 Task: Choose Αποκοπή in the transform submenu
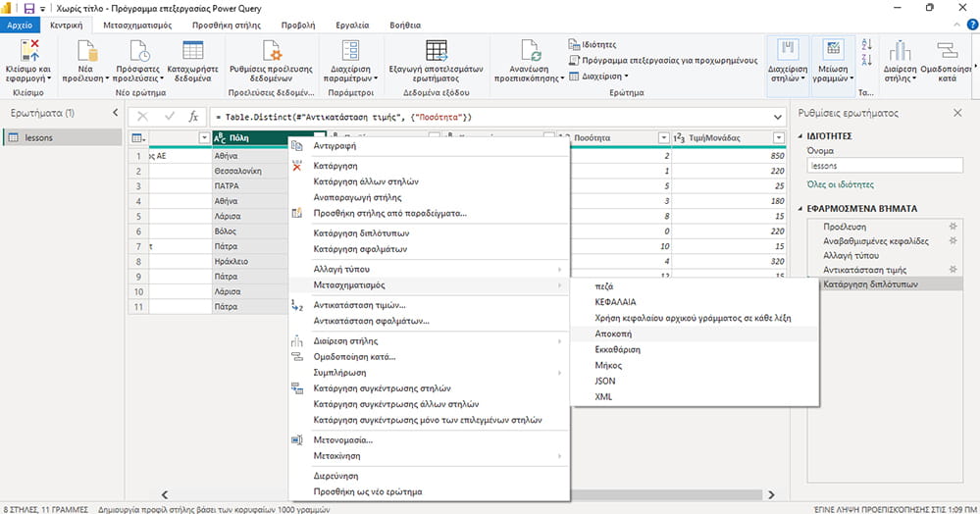point(695,334)
